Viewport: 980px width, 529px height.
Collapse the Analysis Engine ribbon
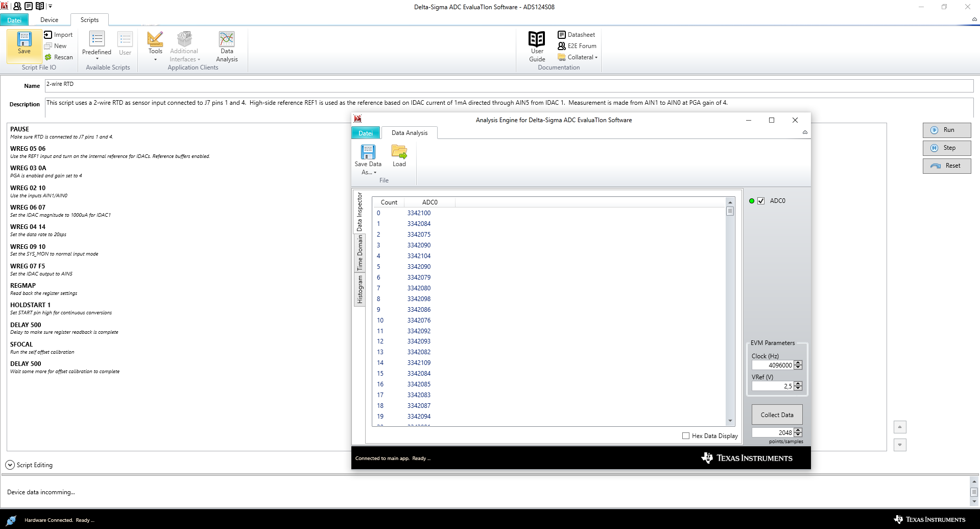(805, 132)
